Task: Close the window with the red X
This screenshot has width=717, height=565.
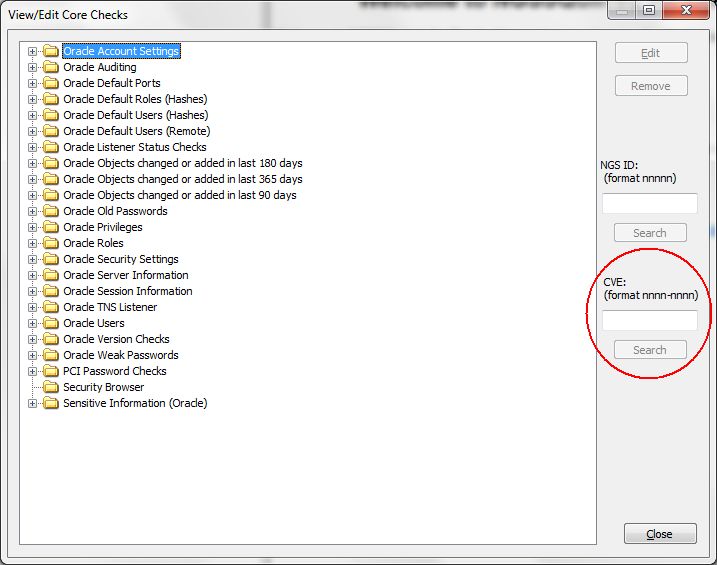Action: pos(685,10)
